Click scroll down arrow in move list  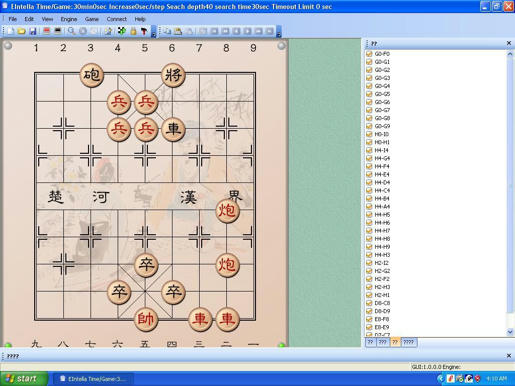(510, 332)
